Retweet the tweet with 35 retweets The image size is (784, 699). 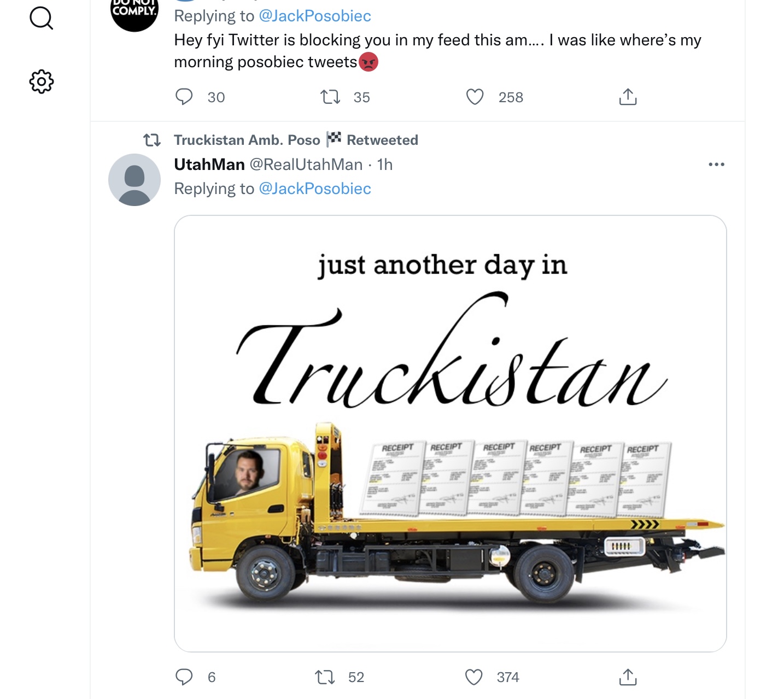click(330, 97)
